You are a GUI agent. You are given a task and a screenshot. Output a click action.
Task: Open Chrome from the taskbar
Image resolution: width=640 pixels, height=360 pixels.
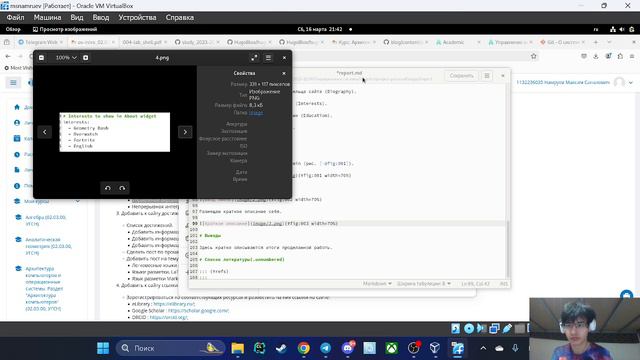click(x=303, y=348)
